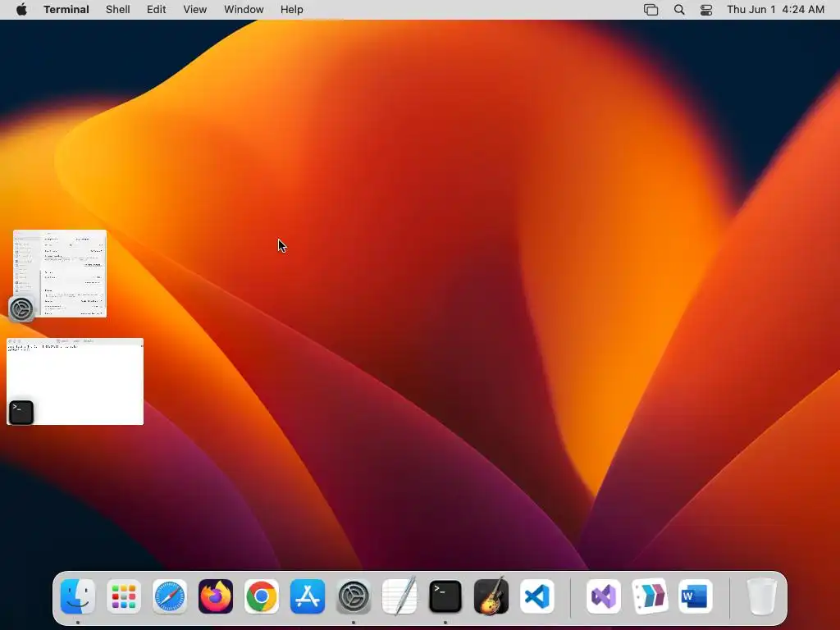This screenshot has height=630, width=840.
Task: Open the Shell menu
Action: [118, 10]
